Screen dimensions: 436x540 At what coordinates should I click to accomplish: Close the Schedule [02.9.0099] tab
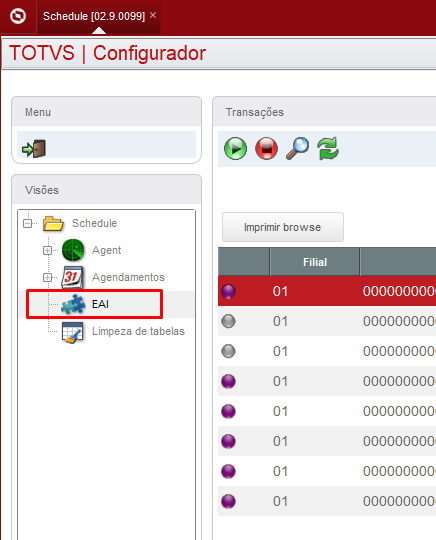click(153, 15)
